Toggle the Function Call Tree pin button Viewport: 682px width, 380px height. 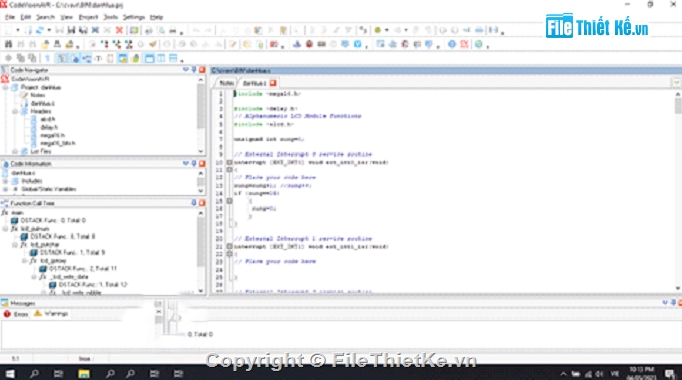coord(194,203)
